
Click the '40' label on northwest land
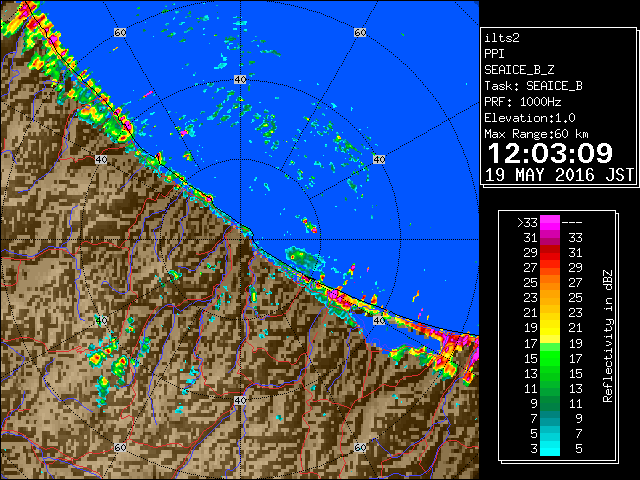tap(101, 160)
